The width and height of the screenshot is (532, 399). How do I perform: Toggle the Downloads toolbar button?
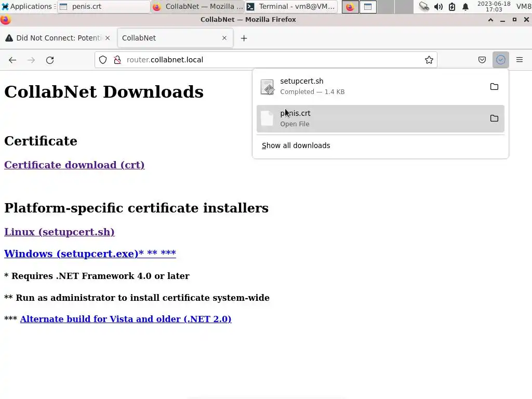pyautogui.click(x=500, y=60)
